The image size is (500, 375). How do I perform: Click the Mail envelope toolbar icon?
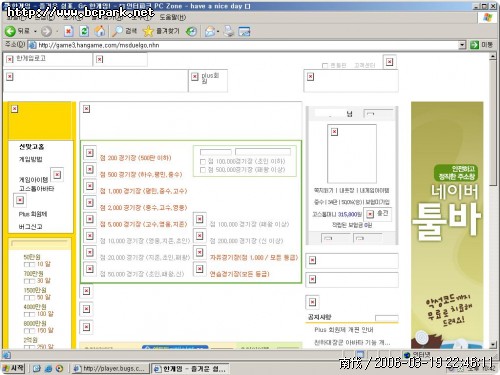point(210,32)
